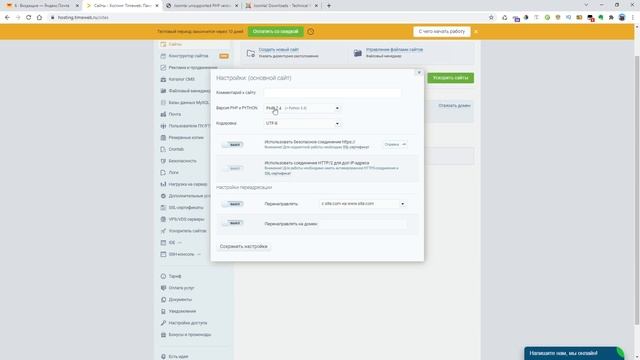Open the Реклама и продвижение menu item
This screenshot has height=360, width=640.
tap(193, 67)
